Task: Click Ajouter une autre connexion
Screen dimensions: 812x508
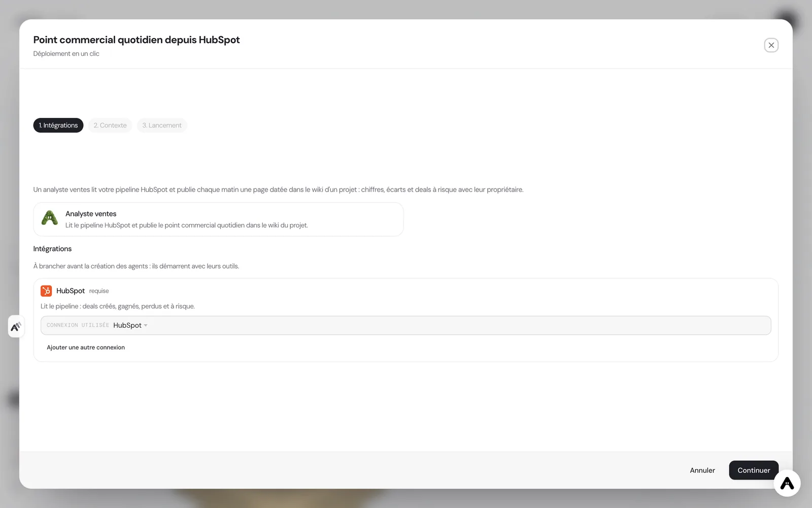Action: tap(86, 347)
